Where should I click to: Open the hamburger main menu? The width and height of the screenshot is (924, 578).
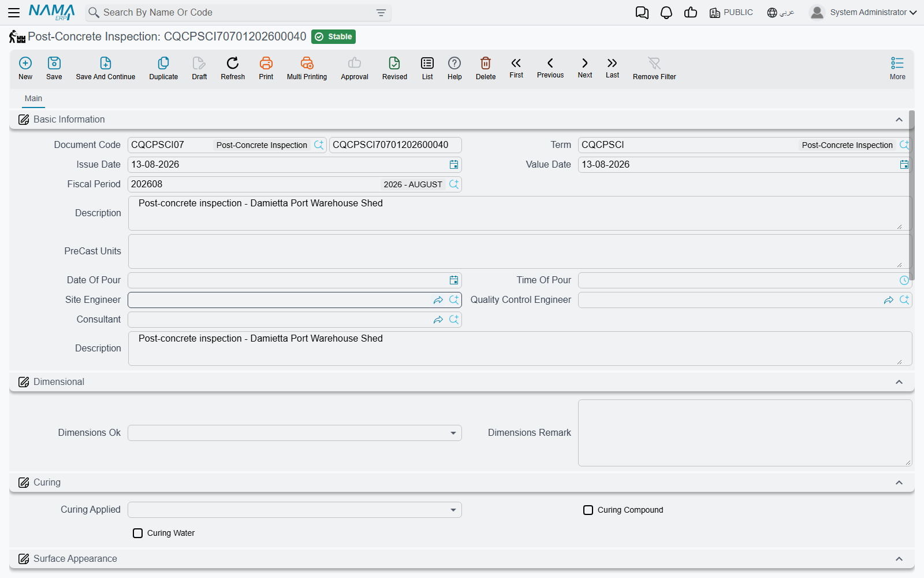pyautogui.click(x=14, y=12)
